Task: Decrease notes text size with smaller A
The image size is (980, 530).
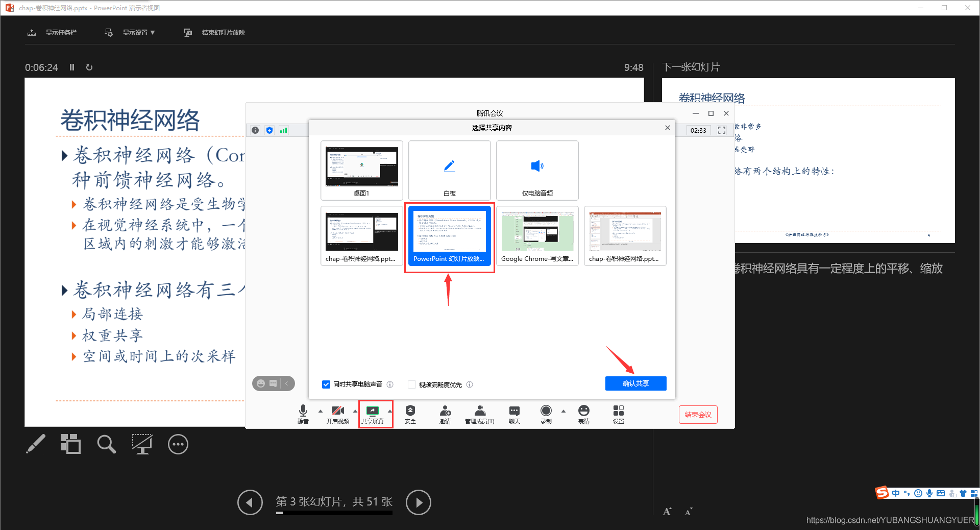Action: coord(689,512)
